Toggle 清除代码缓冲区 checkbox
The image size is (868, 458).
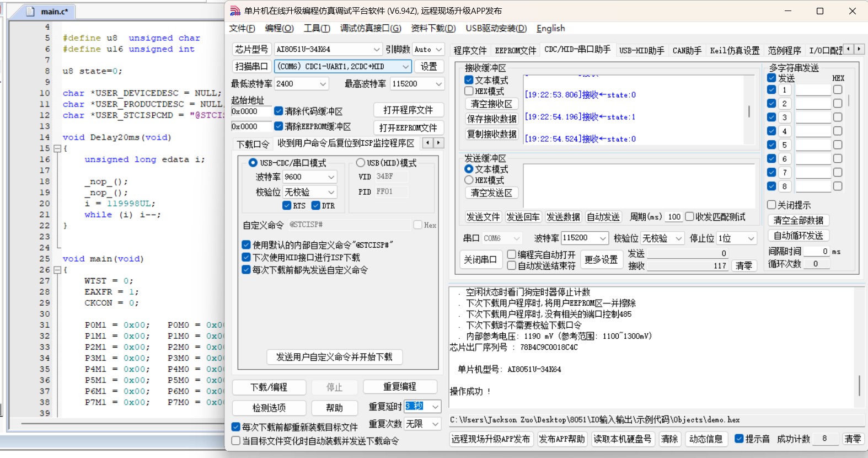(x=278, y=111)
